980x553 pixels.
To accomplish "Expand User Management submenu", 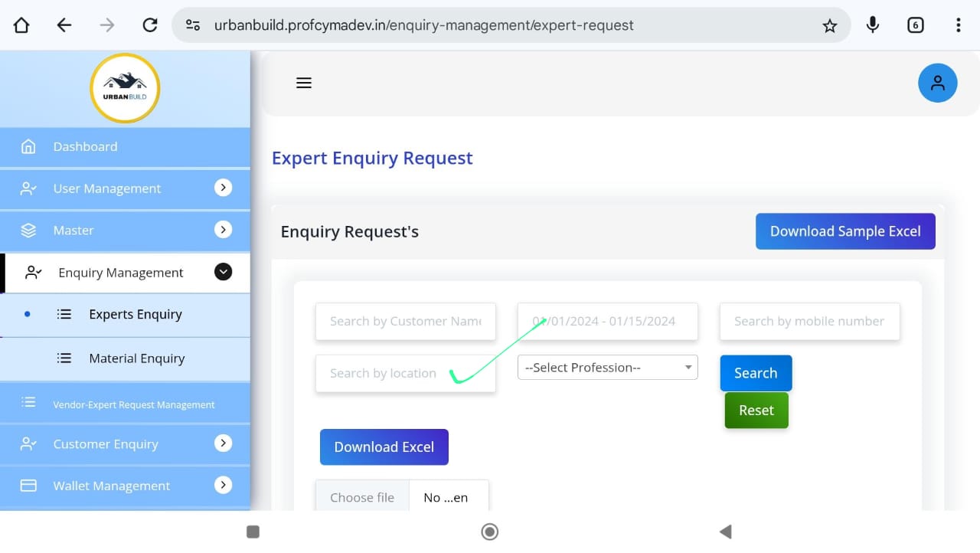I will (223, 188).
